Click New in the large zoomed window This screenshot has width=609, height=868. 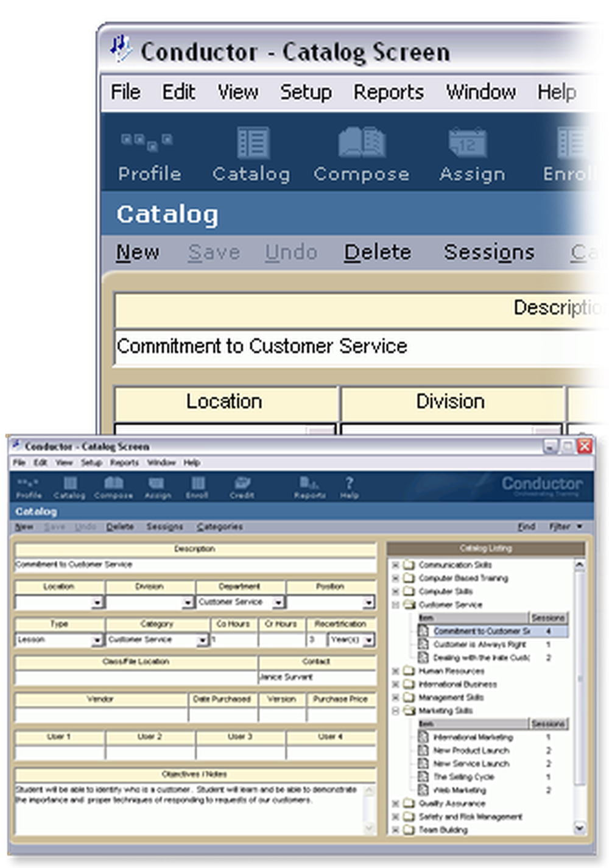[x=138, y=252]
